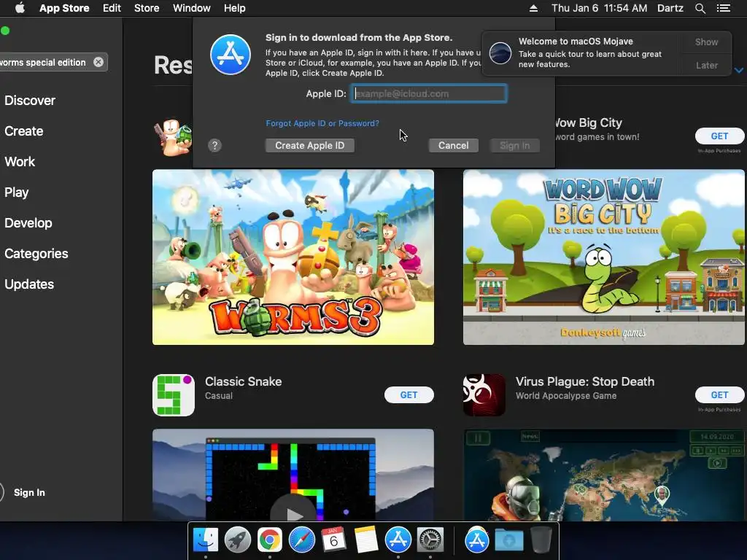Open the Downloads folder in the Dock

(x=508, y=540)
